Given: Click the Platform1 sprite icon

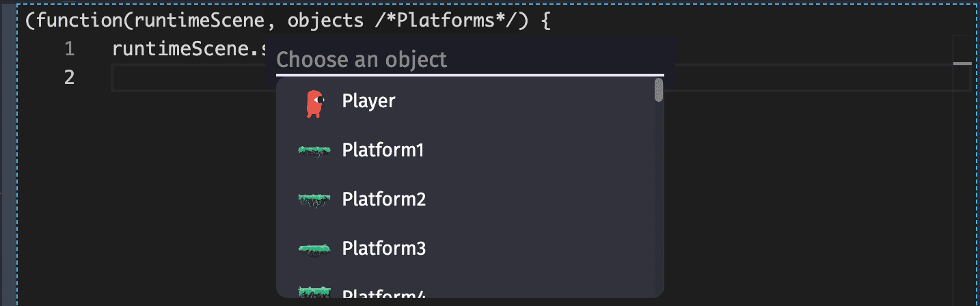Looking at the screenshot, I should pyautogui.click(x=314, y=150).
